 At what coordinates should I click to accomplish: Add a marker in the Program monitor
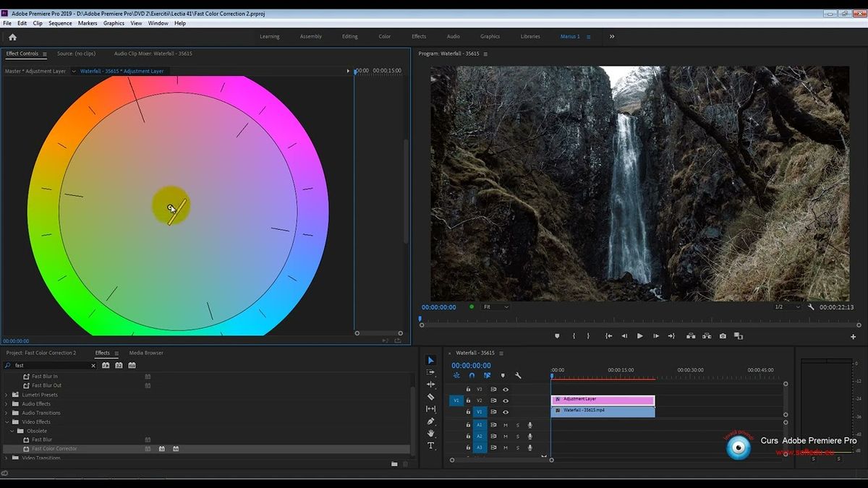coord(557,336)
